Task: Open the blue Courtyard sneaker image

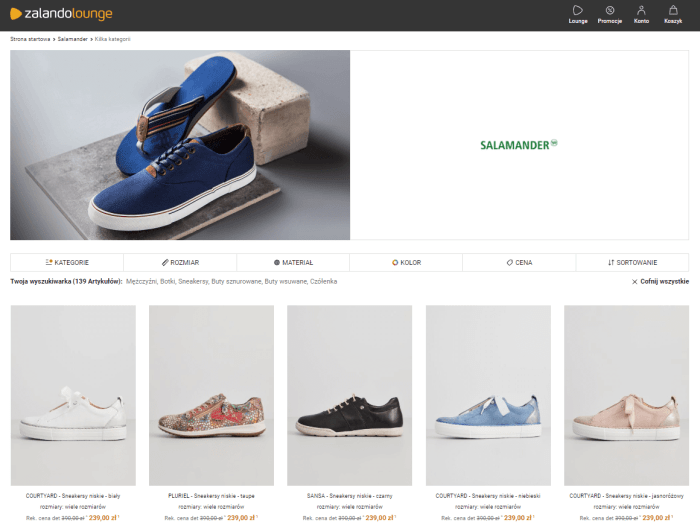Action: (488, 395)
